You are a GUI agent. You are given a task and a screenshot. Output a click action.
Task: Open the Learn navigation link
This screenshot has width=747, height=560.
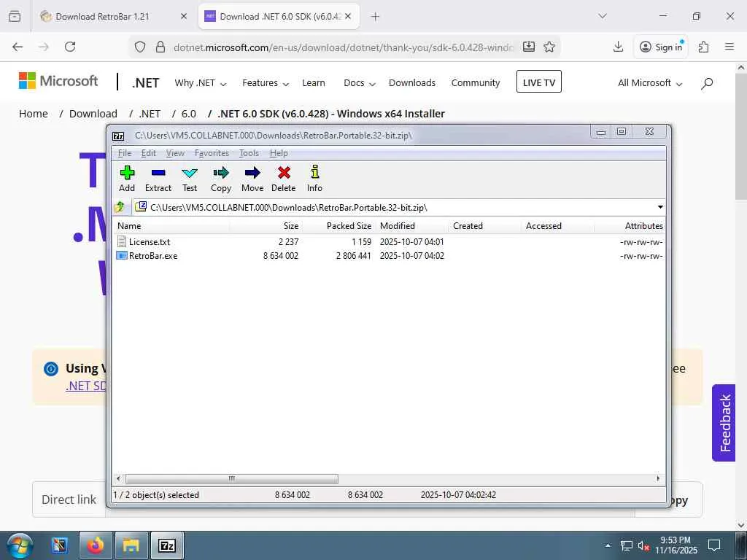click(314, 83)
